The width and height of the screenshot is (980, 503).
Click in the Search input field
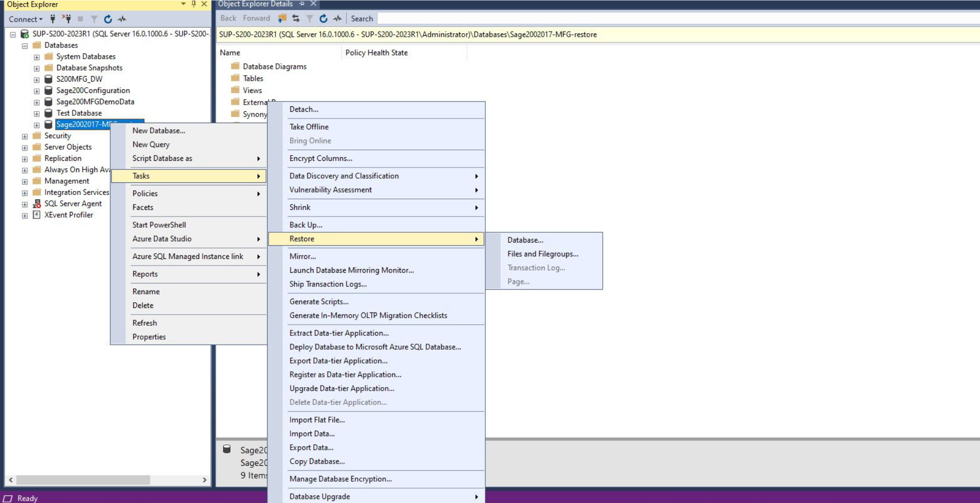[678, 18]
